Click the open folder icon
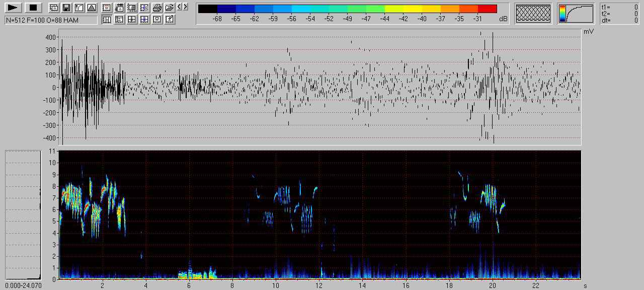 (x=170, y=8)
